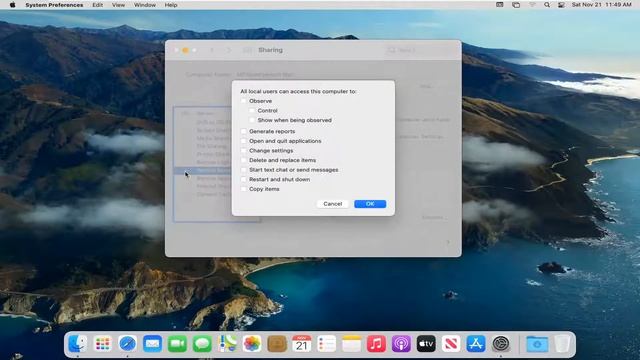Image resolution: width=640 pixels, height=360 pixels.
Task: Open the Downloads folder in the Dock
Action: point(537,344)
